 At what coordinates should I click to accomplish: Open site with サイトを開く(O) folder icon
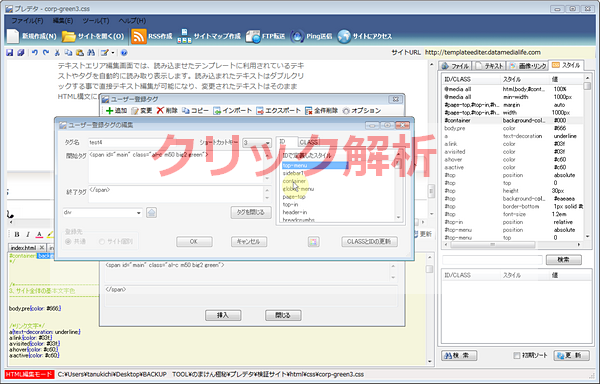(68, 36)
